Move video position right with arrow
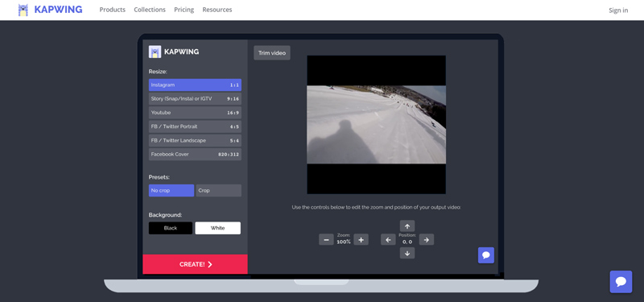The image size is (644, 302). 427,239
